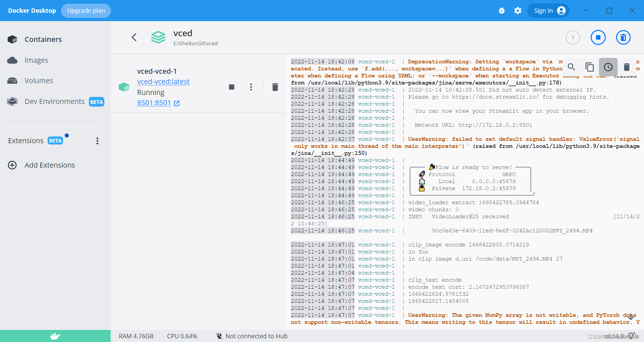Open the vced-vced:latest image link
Image resolution: width=644 pixels, height=342 pixels.
[x=163, y=82]
